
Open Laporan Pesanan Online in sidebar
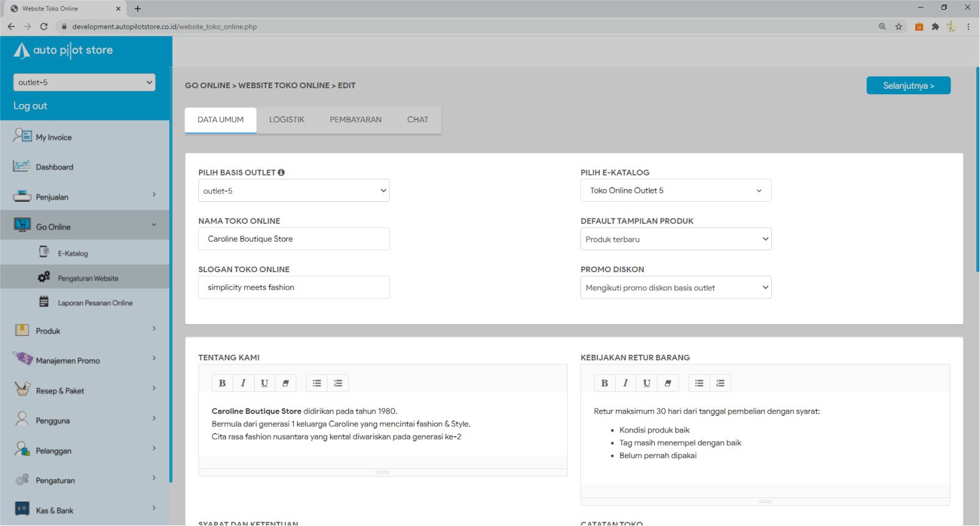click(95, 303)
